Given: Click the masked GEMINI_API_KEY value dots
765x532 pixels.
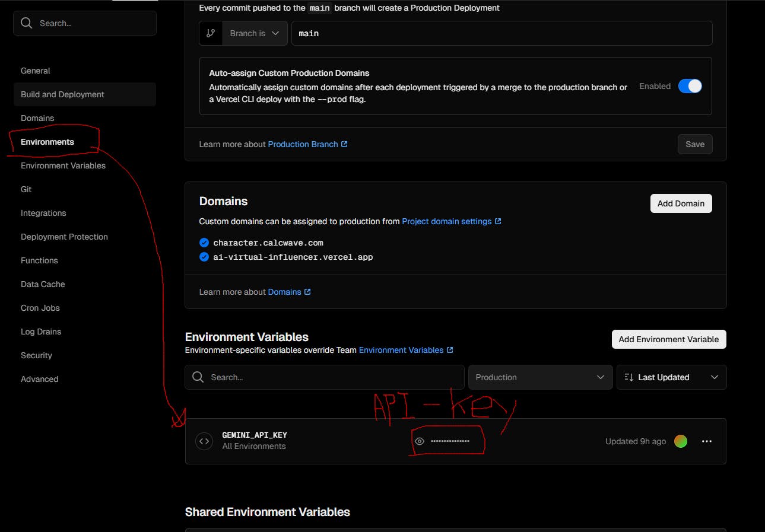Looking at the screenshot, I should (450, 441).
